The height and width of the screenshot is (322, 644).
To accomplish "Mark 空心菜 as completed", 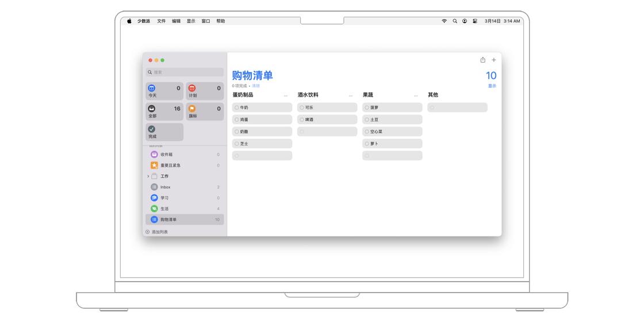I will click(367, 132).
